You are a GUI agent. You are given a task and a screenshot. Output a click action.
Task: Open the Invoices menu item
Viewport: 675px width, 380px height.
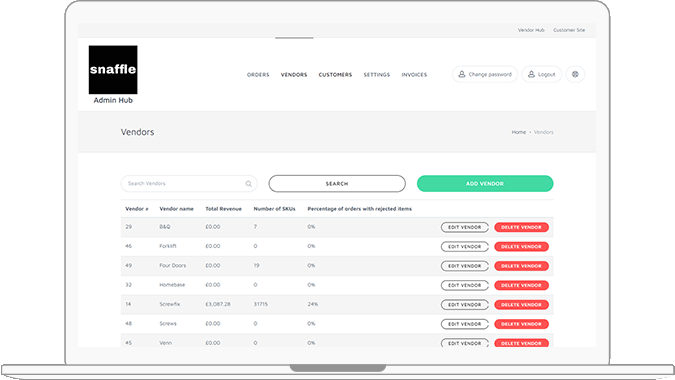coord(414,75)
